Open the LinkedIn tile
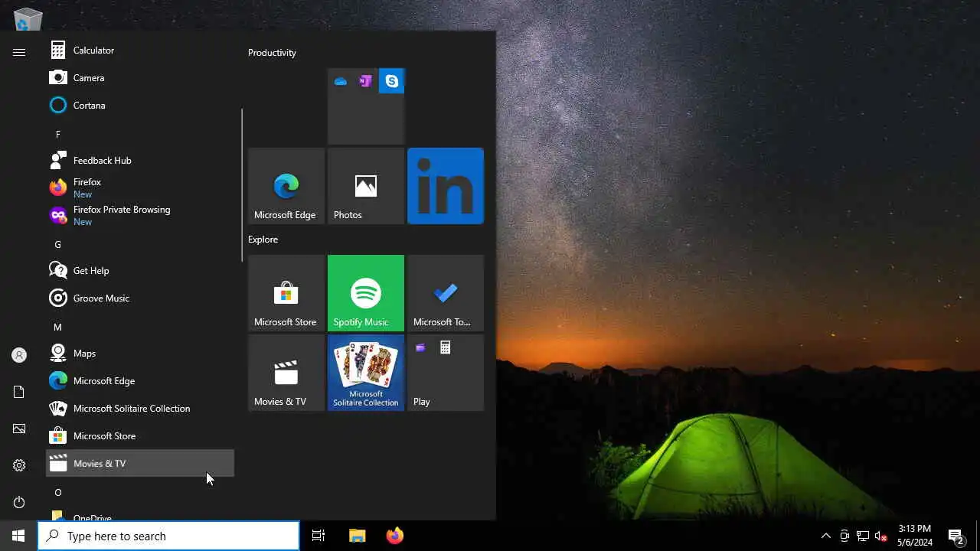 446,186
